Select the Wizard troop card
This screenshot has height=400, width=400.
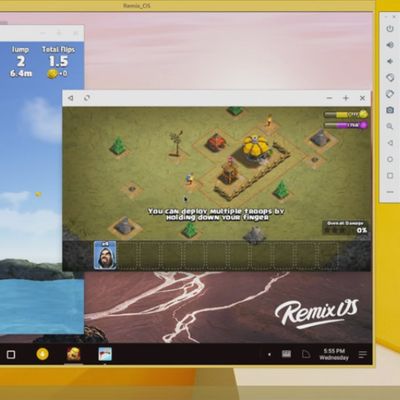click(x=105, y=255)
